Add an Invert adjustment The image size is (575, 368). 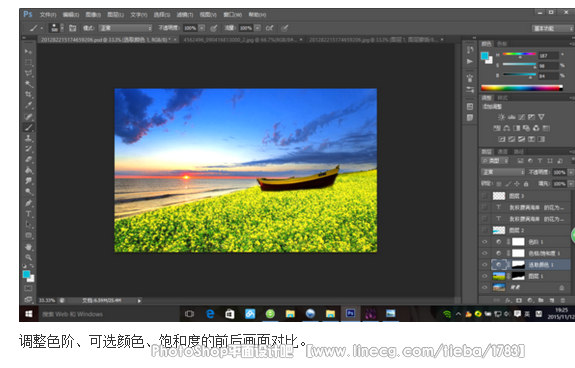point(502,139)
